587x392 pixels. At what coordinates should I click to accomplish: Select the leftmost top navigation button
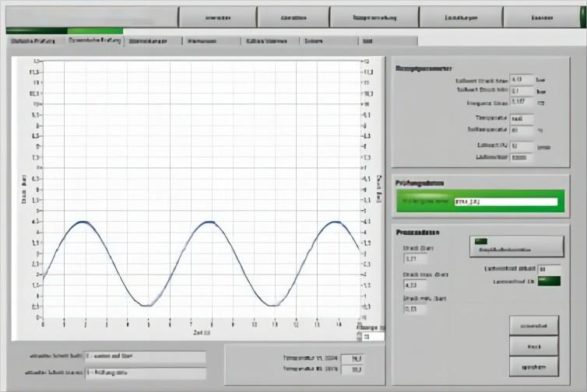[218, 18]
